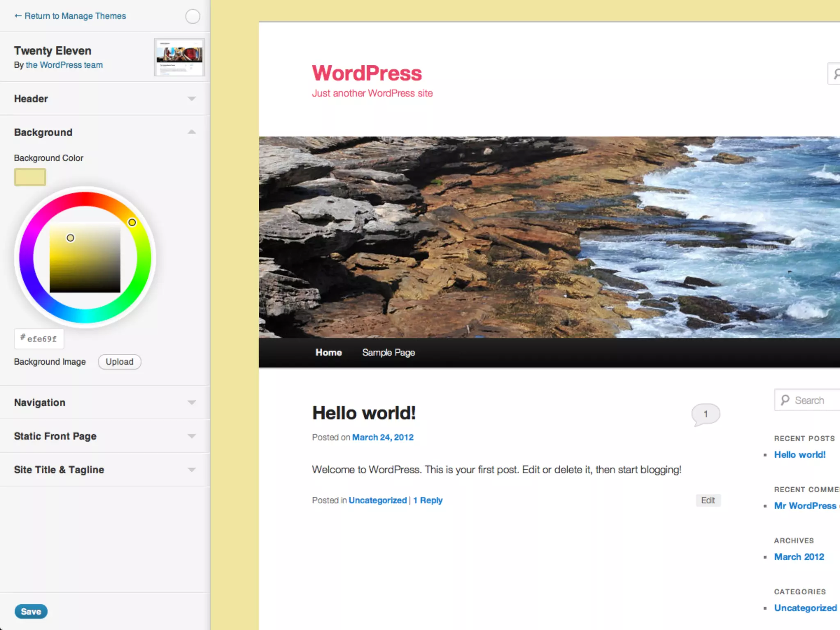Image resolution: width=840 pixels, height=630 pixels.
Task: Click the comment count bubble icon
Action: (705, 414)
